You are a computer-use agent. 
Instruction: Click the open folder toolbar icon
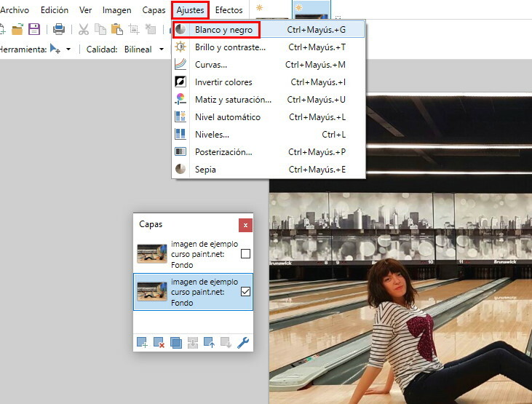coord(17,30)
